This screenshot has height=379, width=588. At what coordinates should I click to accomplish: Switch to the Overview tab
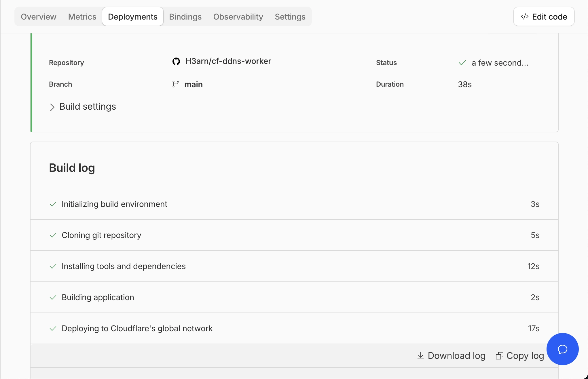point(39,17)
